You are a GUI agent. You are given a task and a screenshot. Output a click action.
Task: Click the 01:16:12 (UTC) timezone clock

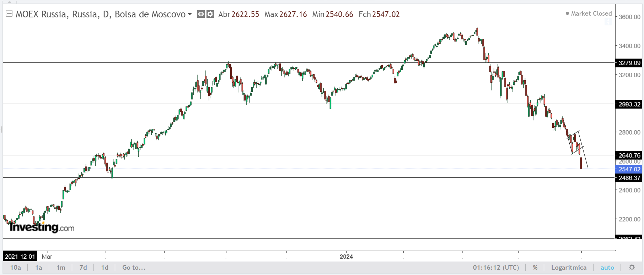496,268
